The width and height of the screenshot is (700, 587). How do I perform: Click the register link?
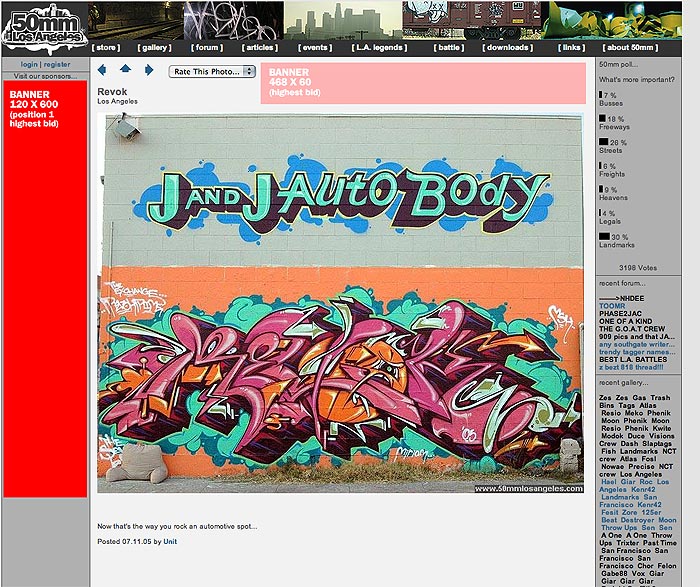(57, 64)
